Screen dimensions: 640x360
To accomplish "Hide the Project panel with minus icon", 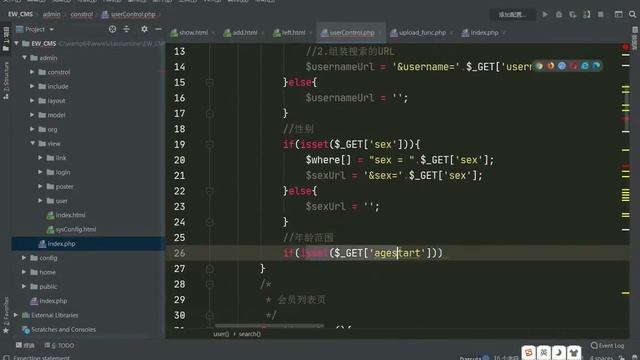I will pyautogui.click(x=158, y=29).
